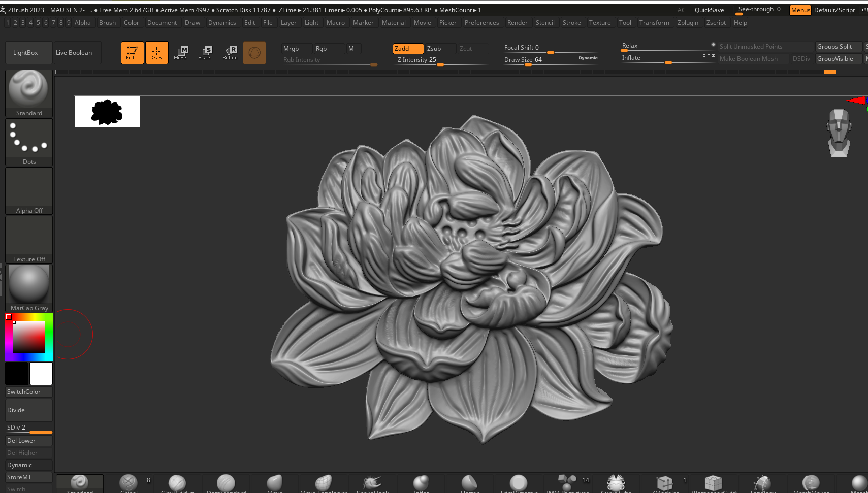Click the QuickSave button
868x493 pixels.
pos(709,10)
